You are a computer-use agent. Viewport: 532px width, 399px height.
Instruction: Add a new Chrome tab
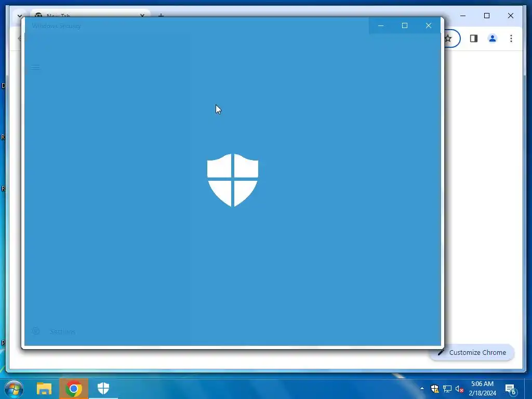coord(161,15)
